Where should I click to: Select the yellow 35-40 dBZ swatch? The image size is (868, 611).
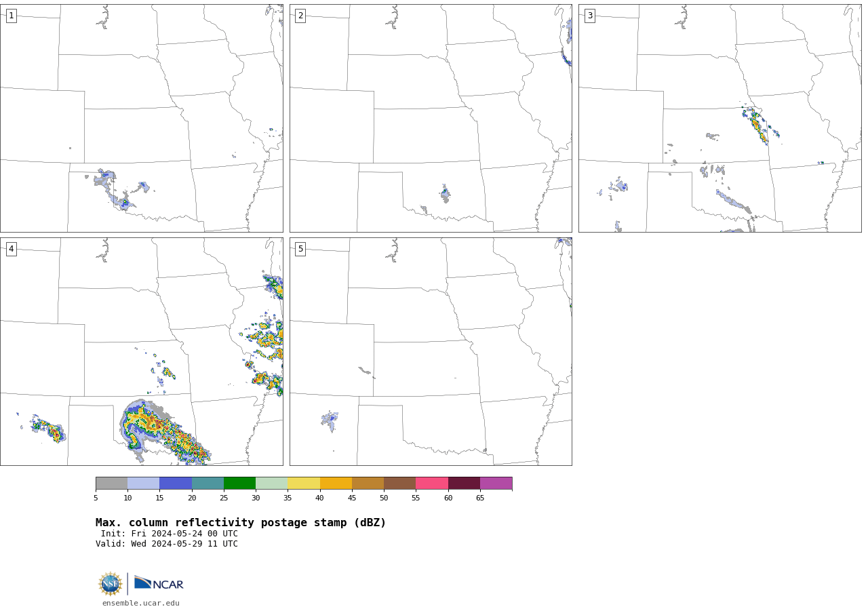coord(304,484)
